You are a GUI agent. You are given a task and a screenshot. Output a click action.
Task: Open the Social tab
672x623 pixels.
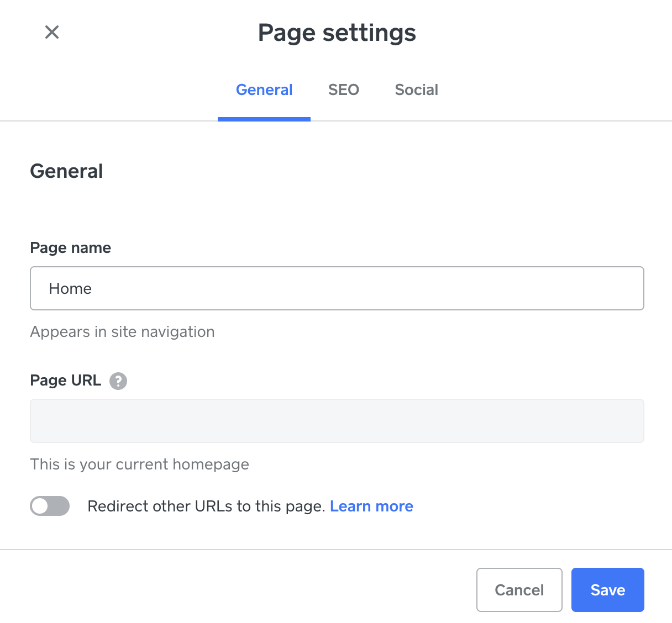click(416, 90)
